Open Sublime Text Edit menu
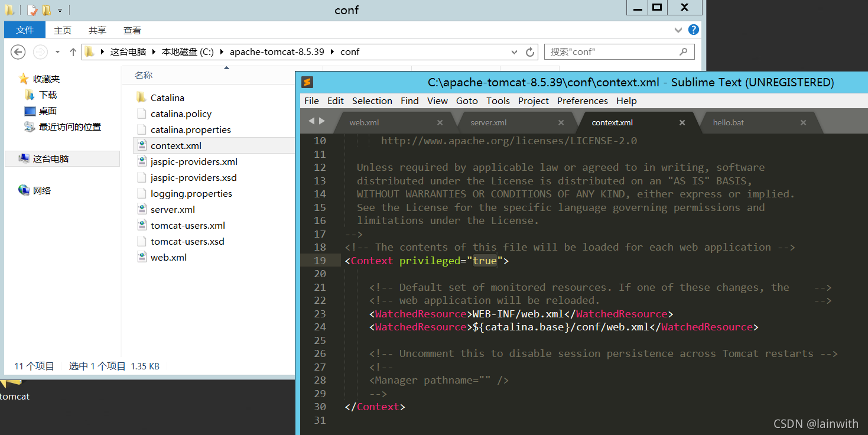The width and height of the screenshot is (868, 435). [x=335, y=100]
